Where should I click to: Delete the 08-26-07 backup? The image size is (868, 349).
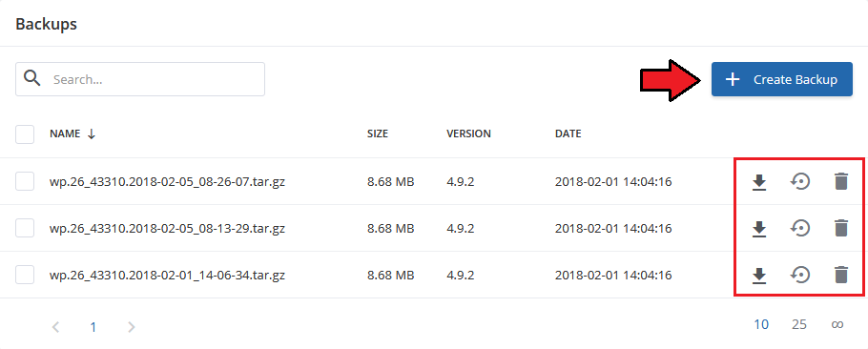click(x=841, y=181)
